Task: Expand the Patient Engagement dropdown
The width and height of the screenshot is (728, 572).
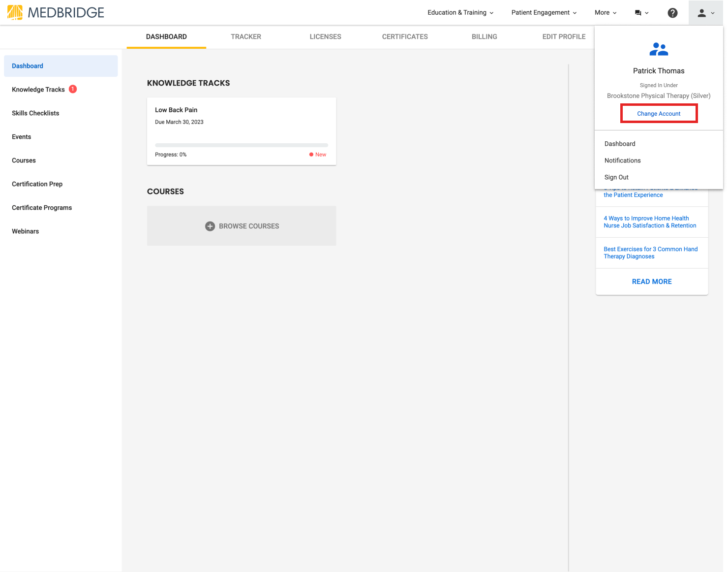Action: [543, 12]
